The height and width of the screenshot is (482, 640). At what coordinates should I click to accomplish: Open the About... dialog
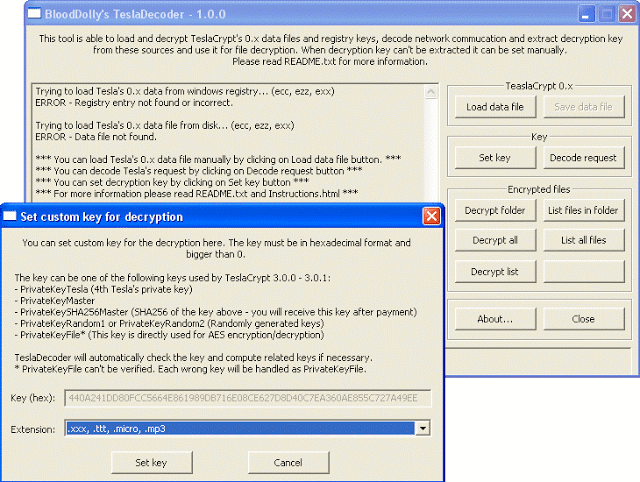(x=495, y=319)
